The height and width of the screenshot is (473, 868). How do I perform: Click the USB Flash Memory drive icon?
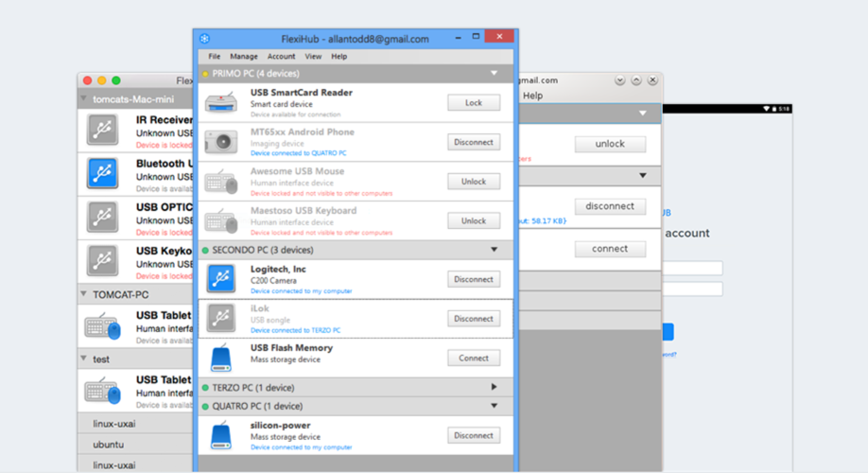221,358
